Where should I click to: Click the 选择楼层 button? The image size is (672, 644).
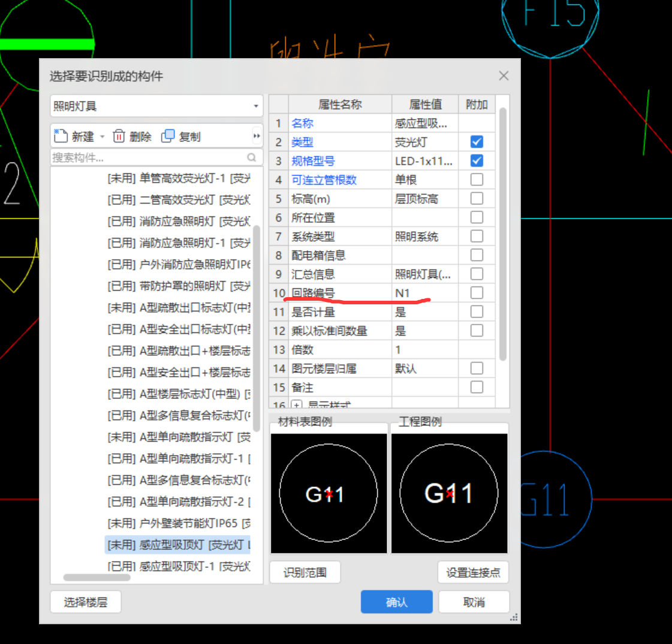pyautogui.click(x=86, y=602)
